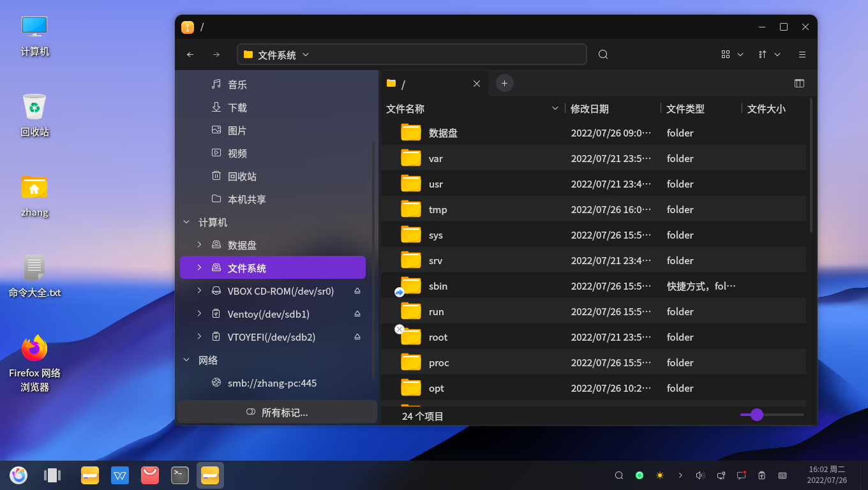The width and height of the screenshot is (868, 490).
Task: Click the column details icon beside the tab bar
Action: point(799,83)
